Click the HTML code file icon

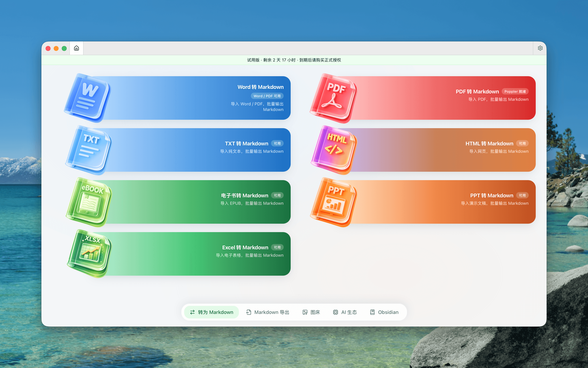point(334,150)
